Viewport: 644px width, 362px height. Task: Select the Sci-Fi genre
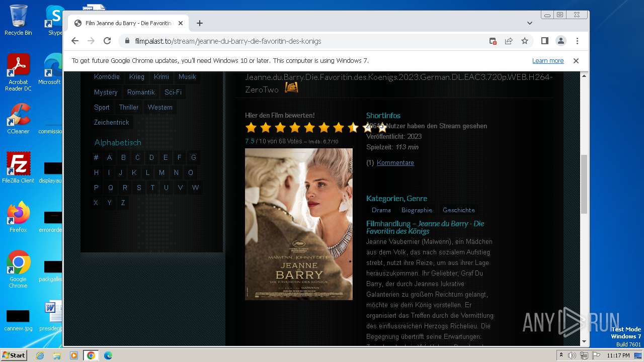coord(173,92)
